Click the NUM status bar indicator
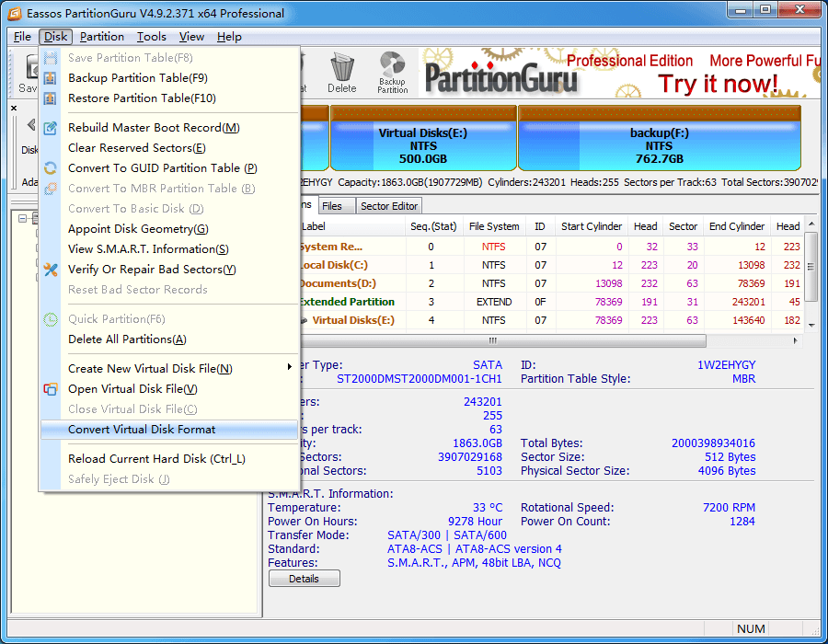This screenshot has width=828, height=644. (x=751, y=628)
